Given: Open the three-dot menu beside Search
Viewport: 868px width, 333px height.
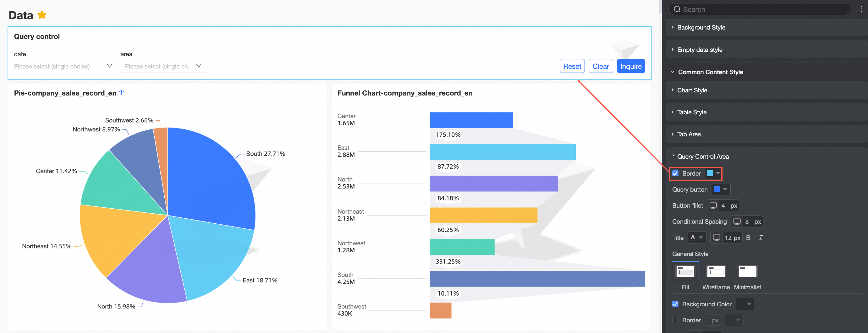Looking at the screenshot, I should click(861, 9).
